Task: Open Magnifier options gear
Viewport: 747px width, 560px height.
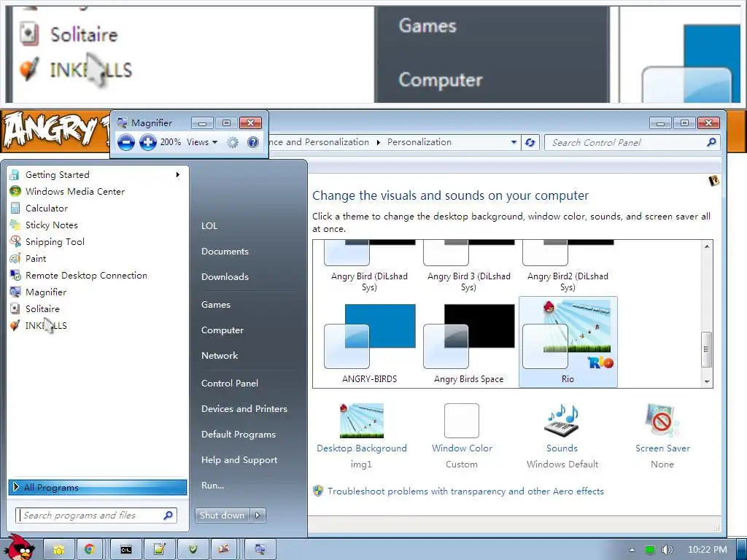Action: (233, 142)
